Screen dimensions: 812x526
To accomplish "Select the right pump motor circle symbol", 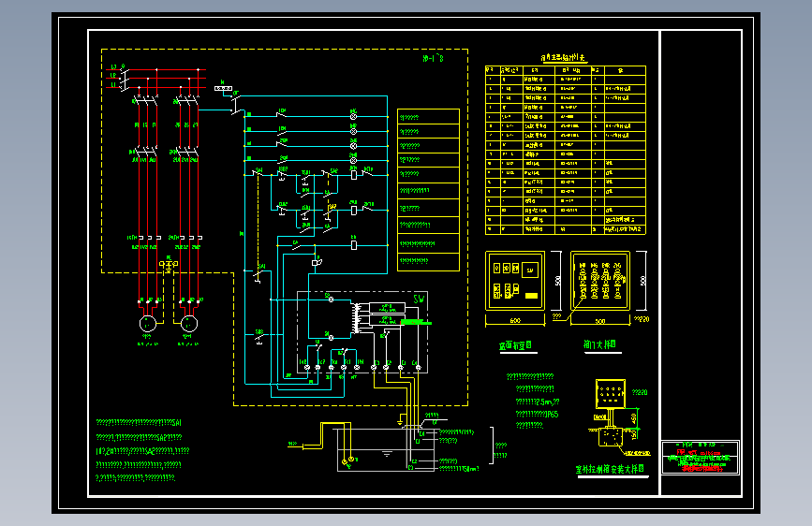I will tap(189, 324).
